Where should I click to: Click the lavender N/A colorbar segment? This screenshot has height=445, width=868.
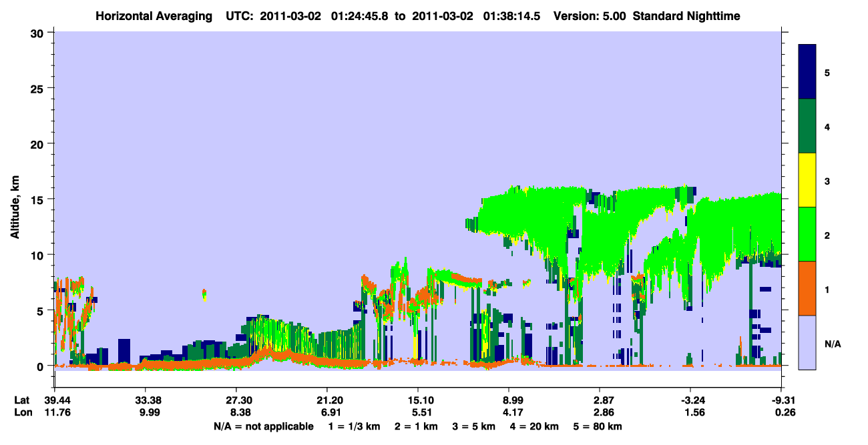point(807,342)
